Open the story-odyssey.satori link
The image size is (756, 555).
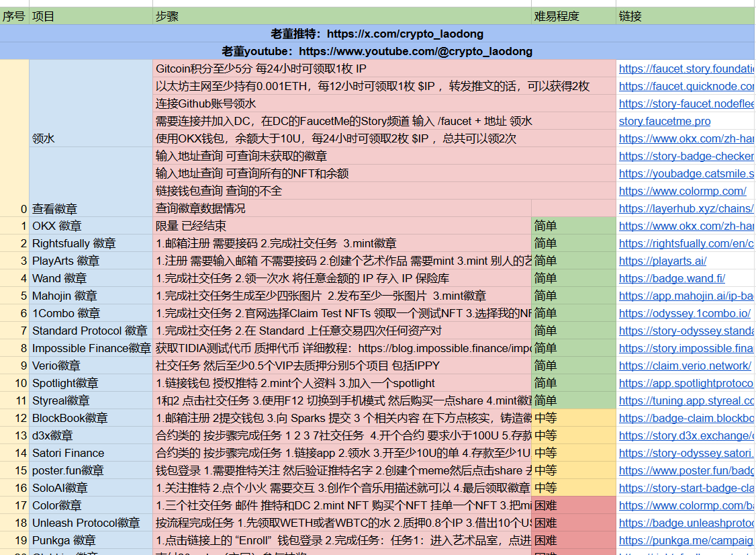[686, 453]
